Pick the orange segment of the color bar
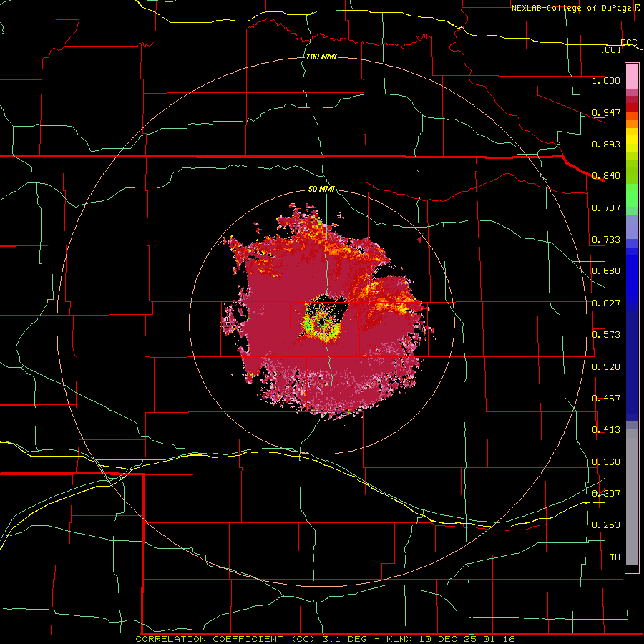Image resolution: width=644 pixels, height=644 pixels. (632, 124)
